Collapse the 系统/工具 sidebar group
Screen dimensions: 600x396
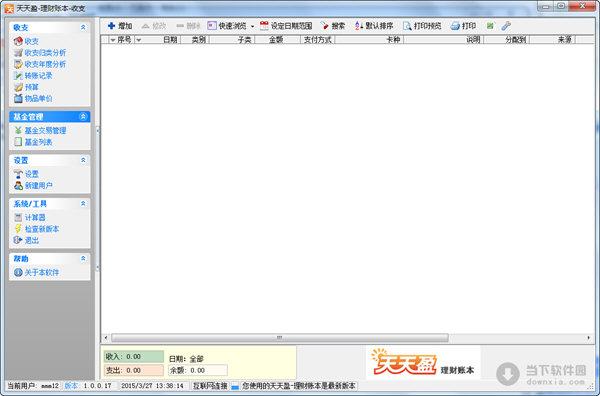(83, 204)
